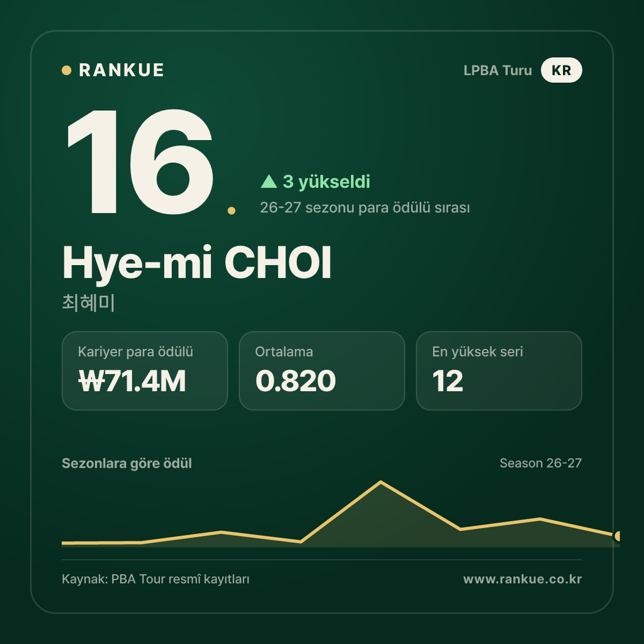Click the 'Sezonlara göre ödül' chart heading
Image resolution: width=644 pixels, height=644 pixels.
click(127, 463)
